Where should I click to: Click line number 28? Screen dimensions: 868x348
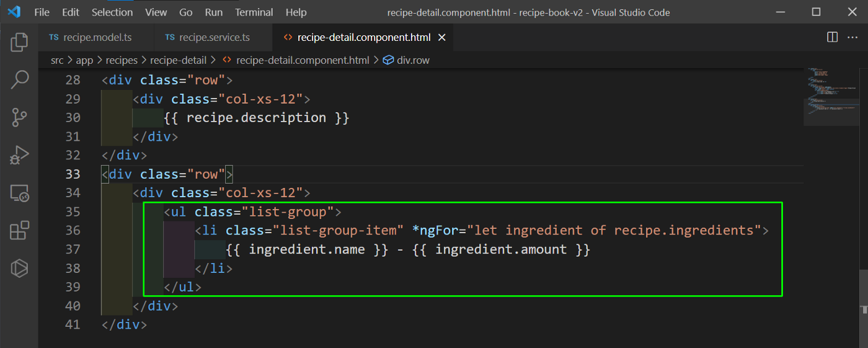[x=73, y=80]
